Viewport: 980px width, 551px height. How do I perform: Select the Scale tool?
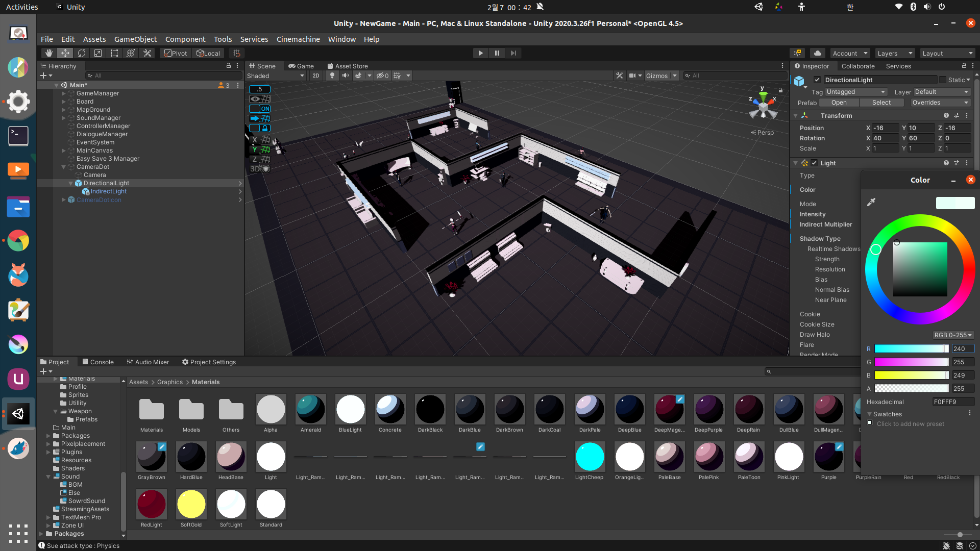click(98, 53)
